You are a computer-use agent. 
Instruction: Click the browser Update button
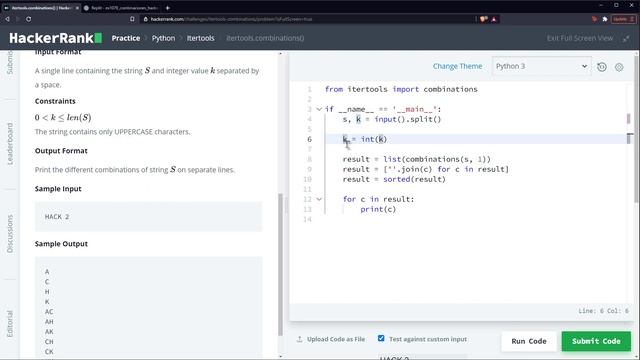(x=623, y=19)
